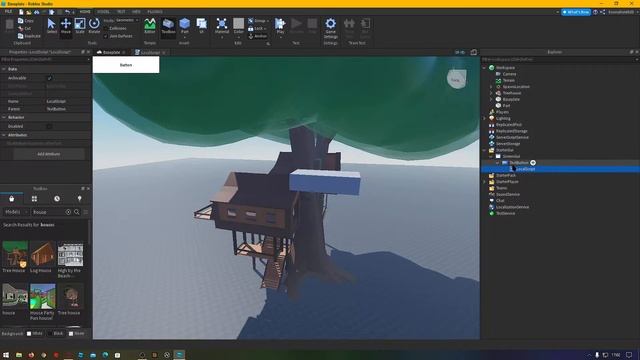Click plus icon next to TextButton
The height and width of the screenshot is (360, 640).
(533, 162)
